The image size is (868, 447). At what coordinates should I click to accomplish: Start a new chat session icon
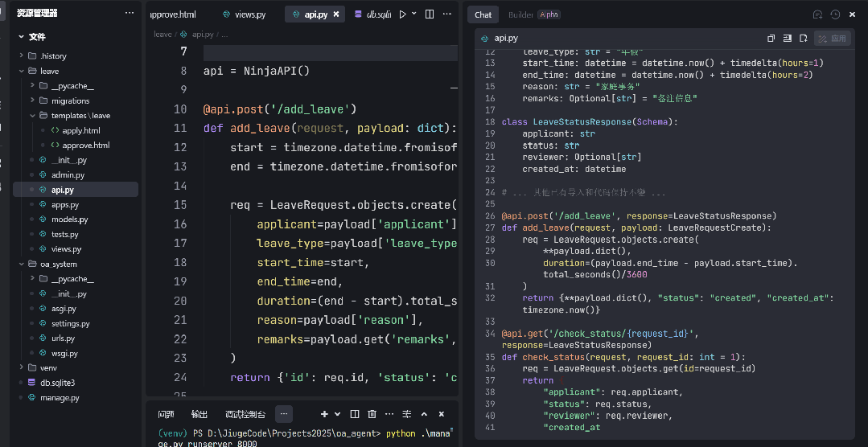817,15
